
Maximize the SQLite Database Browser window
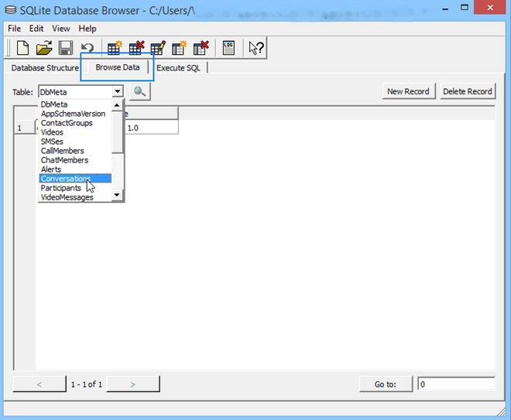(465, 8)
